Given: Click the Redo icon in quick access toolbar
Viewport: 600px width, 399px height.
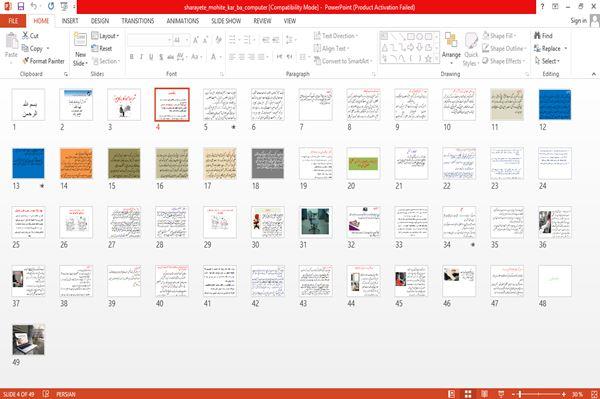Looking at the screenshot, I should [x=51, y=6].
